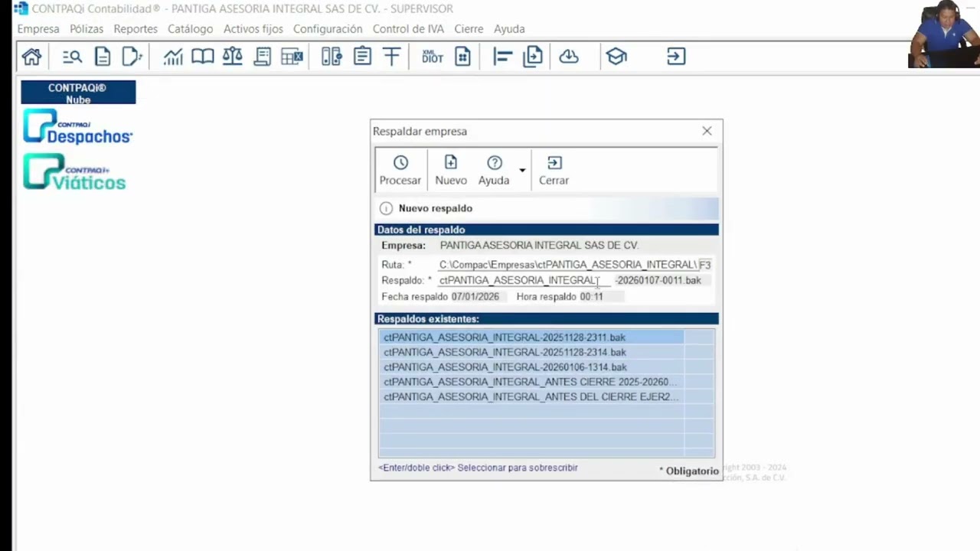Click the Home icon in the main toolbar
This screenshot has height=551, width=980.
click(x=31, y=57)
